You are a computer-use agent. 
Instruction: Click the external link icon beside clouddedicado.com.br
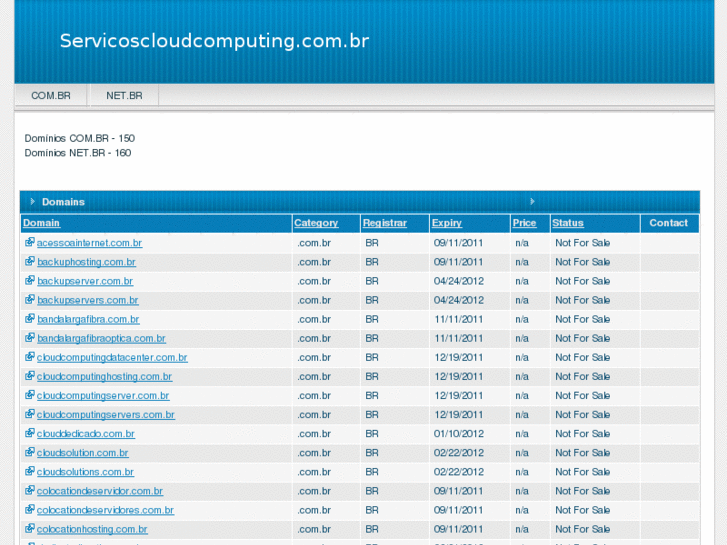point(30,433)
